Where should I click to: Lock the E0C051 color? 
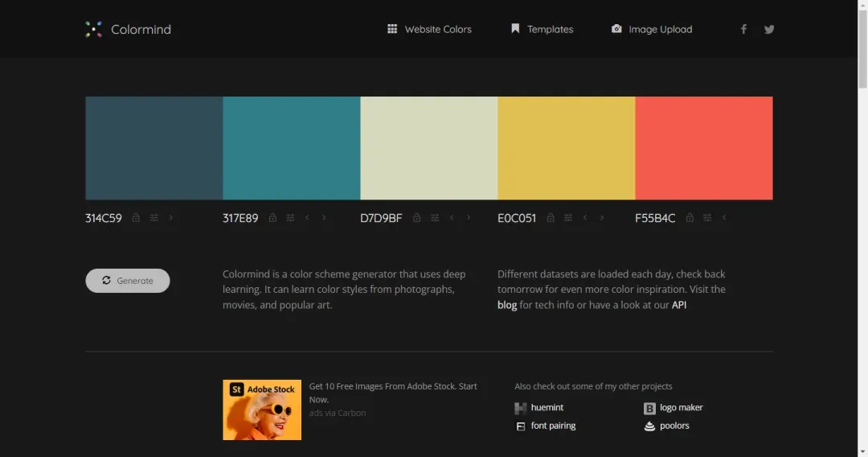pyautogui.click(x=551, y=218)
